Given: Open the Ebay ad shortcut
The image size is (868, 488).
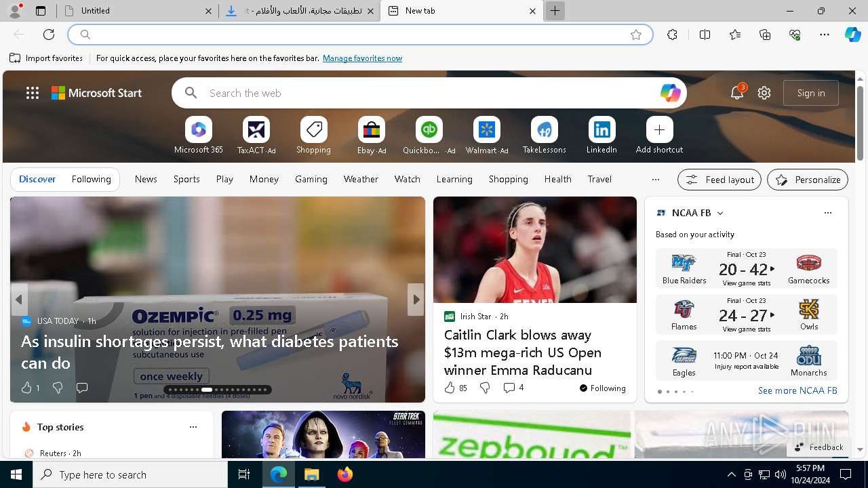Looking at the screenshot, I should [x=372, y=136].
